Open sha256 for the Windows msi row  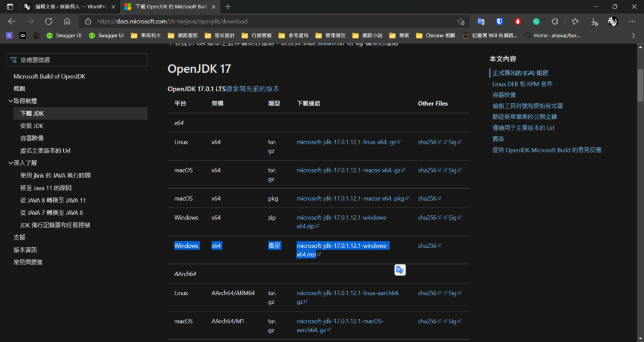click(x=429, y=245)
